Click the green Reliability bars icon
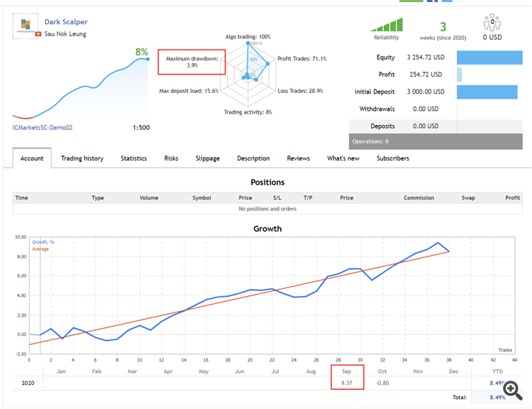 [x=387, y=25]
